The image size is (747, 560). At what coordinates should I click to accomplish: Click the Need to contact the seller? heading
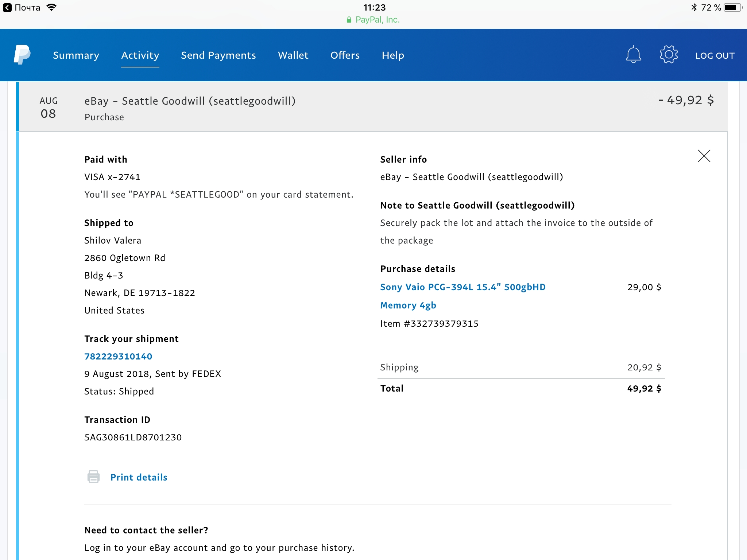[146, 530]
